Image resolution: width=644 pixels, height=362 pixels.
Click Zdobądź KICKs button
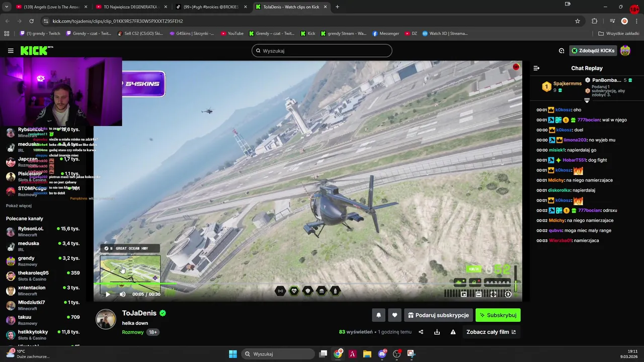point(593,51)
